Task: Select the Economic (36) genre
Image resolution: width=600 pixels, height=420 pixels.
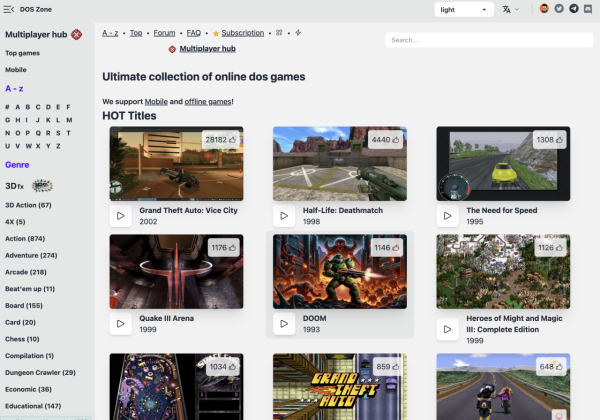Action: coord(28,389)
